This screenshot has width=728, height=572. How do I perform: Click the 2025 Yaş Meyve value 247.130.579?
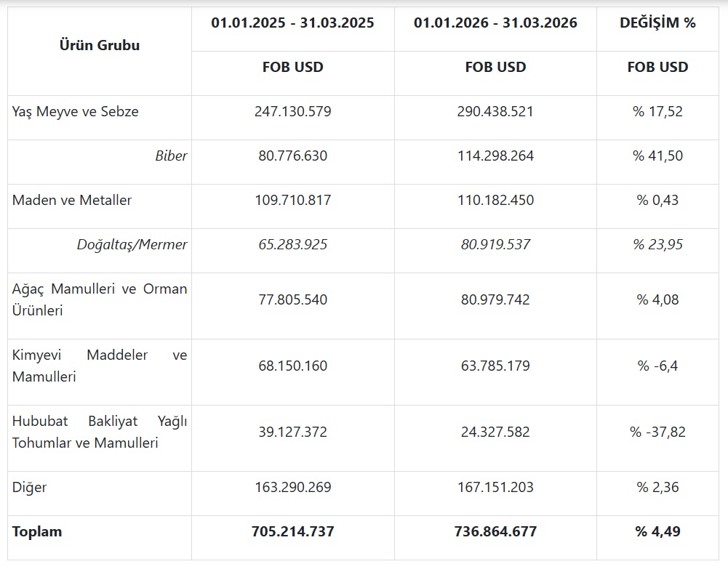tap(292, 112)
